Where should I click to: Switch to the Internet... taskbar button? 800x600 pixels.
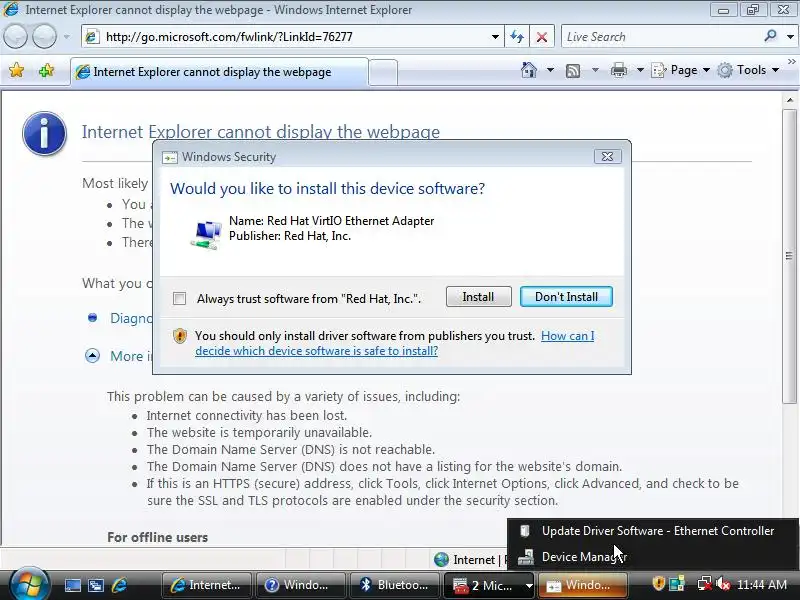[x=207, y=585]
